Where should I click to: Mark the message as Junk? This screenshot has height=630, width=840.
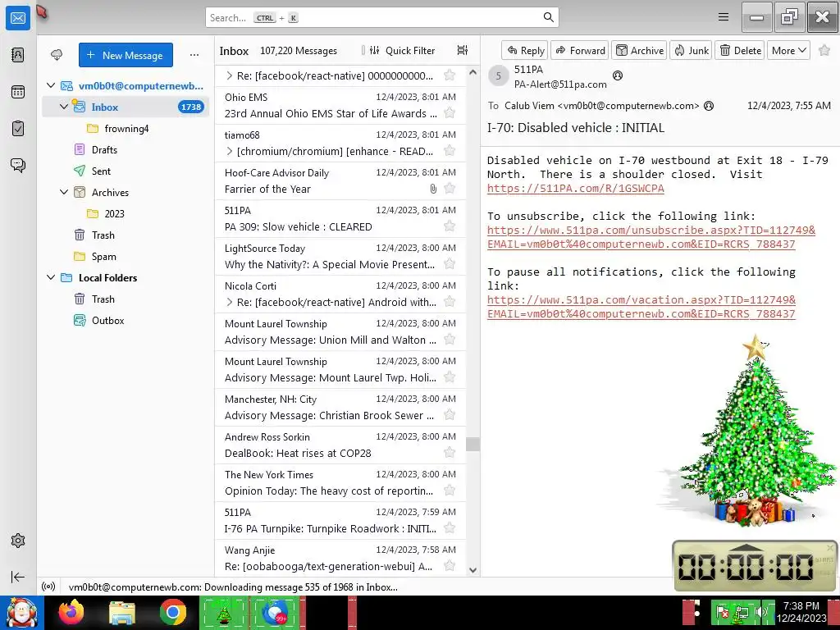tap(691, 50)
